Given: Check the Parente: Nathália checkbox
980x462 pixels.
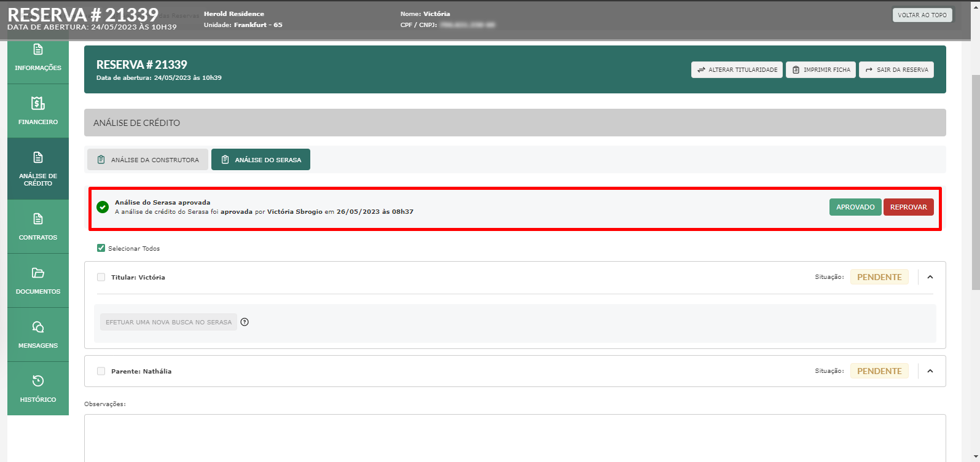Looking at the screenshot, I should pyautogui.click(x=101, y=371).
